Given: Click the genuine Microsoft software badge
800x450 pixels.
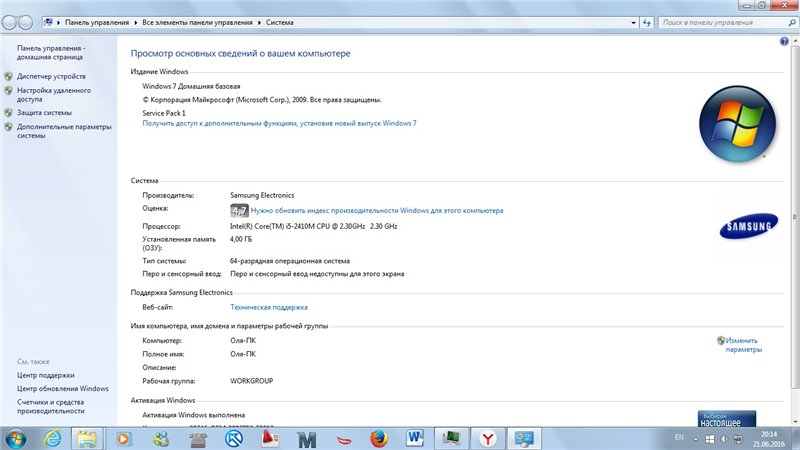Looking at the screenshot, I should click(727, 418).
